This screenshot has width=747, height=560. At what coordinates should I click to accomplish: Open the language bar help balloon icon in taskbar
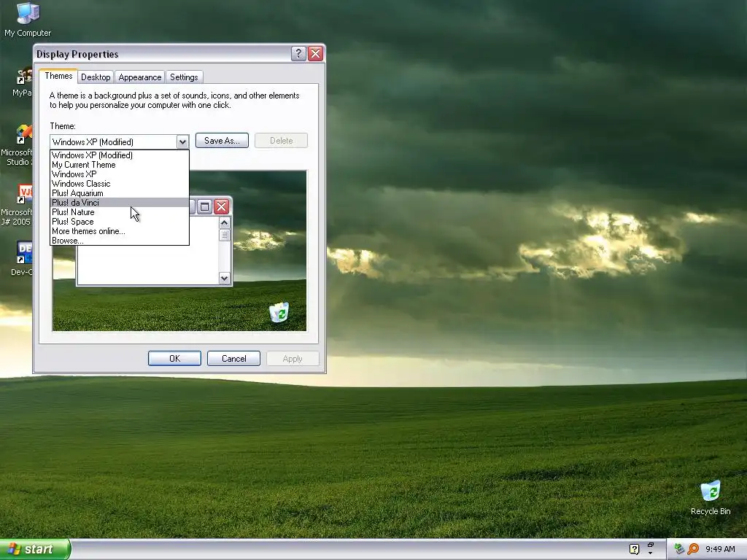pyautogui.click(x=634, y=549)
